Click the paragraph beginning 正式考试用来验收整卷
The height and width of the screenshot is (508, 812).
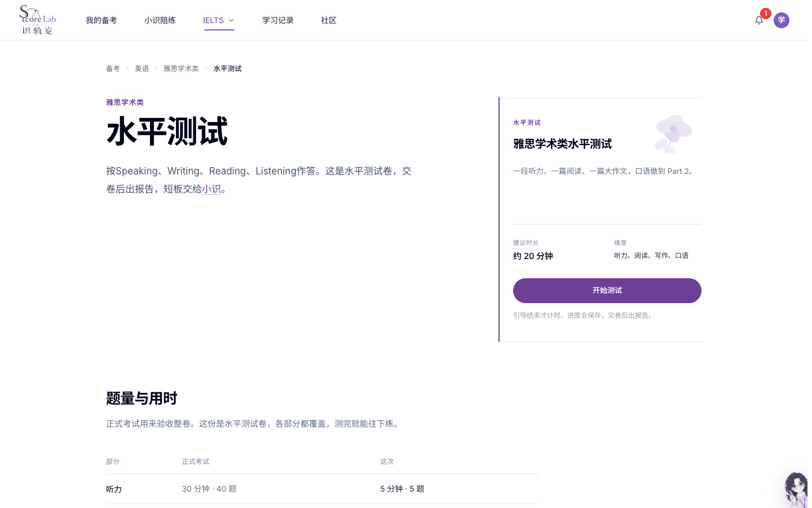click(x=254, y=424)
